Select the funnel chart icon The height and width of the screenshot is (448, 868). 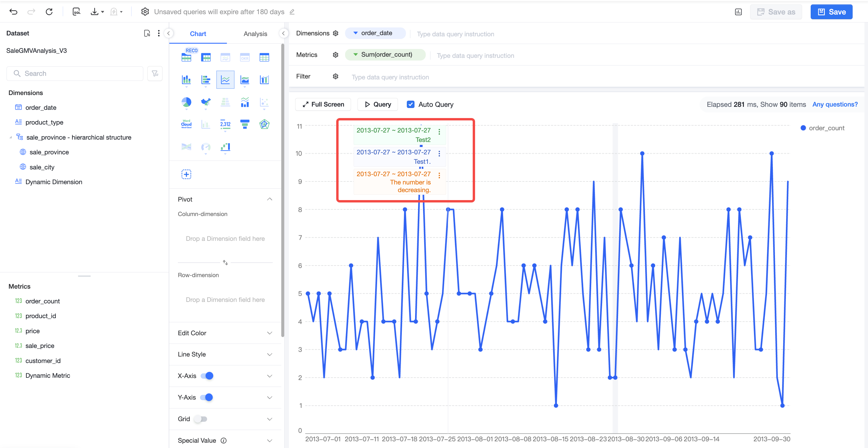[245, 124]
